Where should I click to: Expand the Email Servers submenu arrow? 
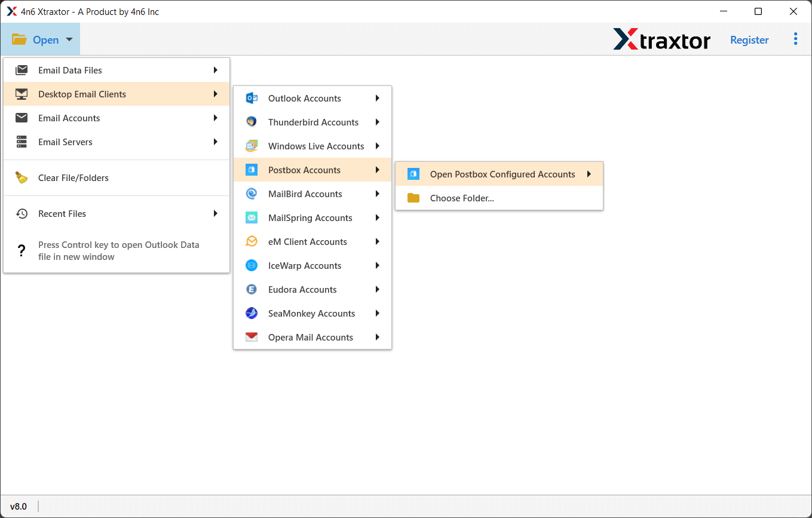click(215, 142)
